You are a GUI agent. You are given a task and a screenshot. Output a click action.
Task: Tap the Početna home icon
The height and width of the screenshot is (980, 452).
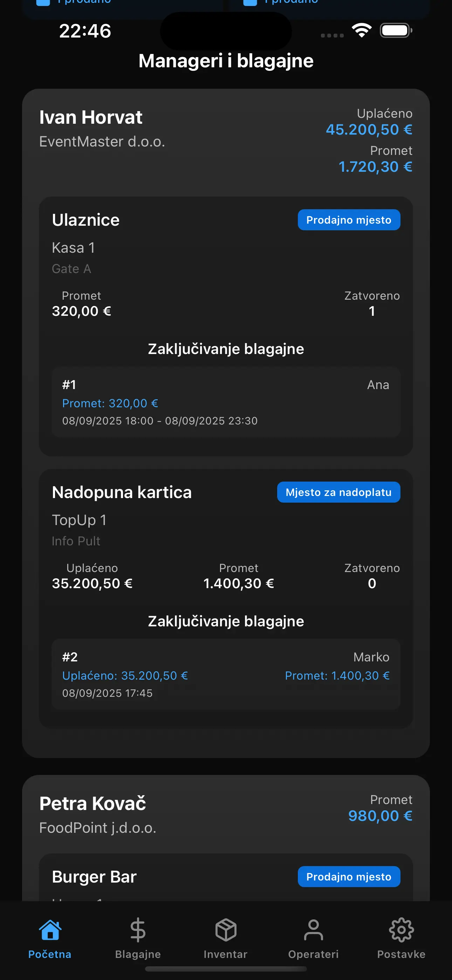point(50,930)
